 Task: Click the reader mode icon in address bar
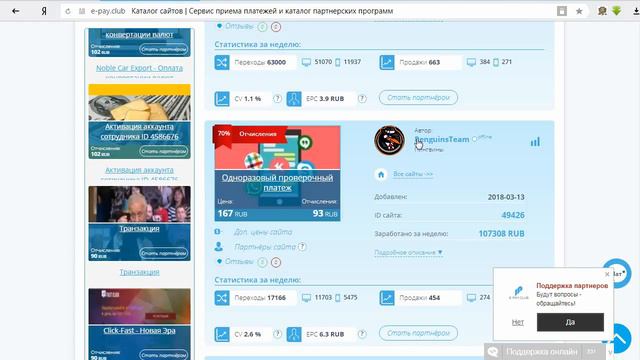(562, 11)
